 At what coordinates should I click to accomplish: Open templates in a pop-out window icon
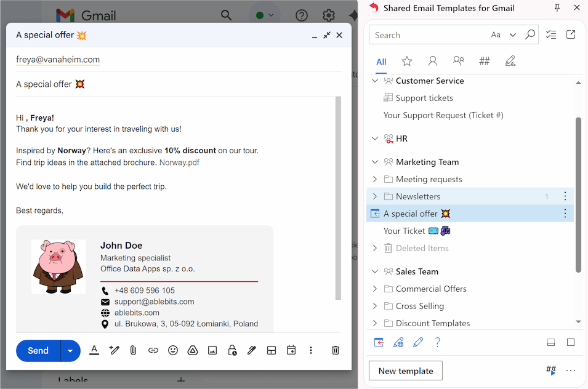pos(571,35)
